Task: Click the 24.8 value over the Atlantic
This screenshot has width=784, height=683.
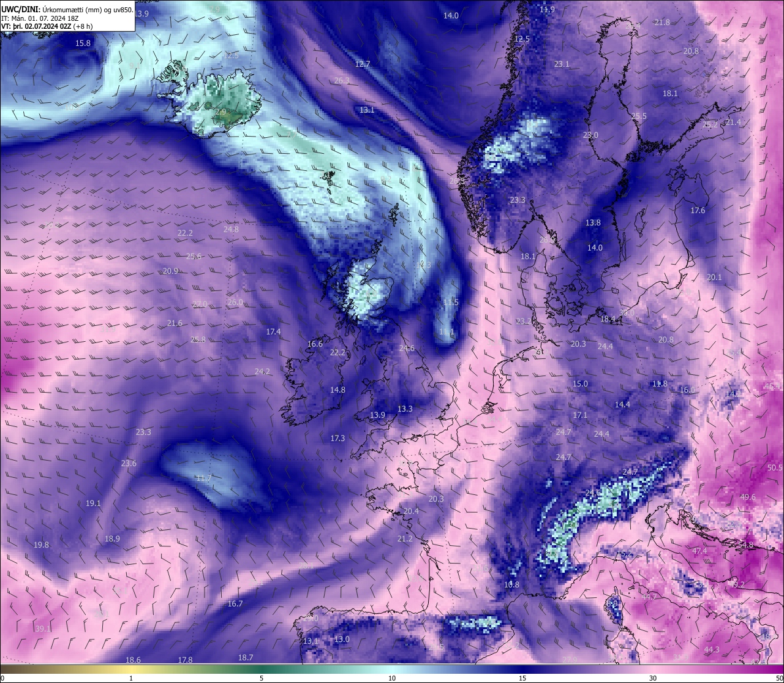Action: (x=231, y=230)
